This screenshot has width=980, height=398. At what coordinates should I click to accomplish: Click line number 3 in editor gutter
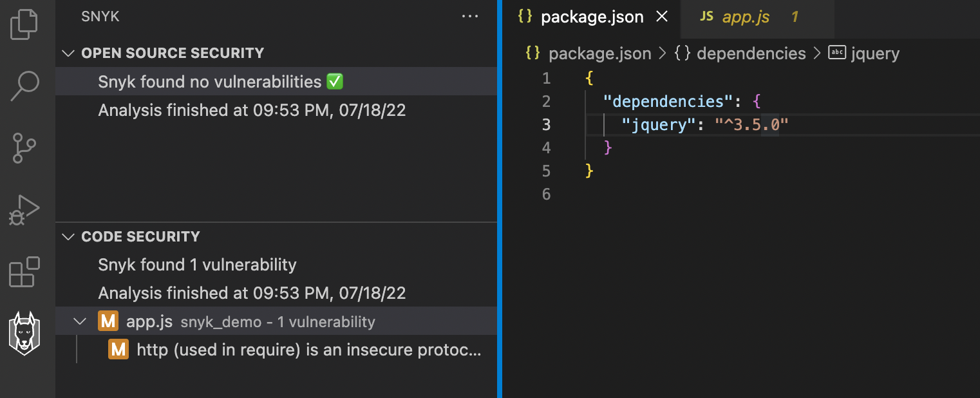[x=546, y=124]
